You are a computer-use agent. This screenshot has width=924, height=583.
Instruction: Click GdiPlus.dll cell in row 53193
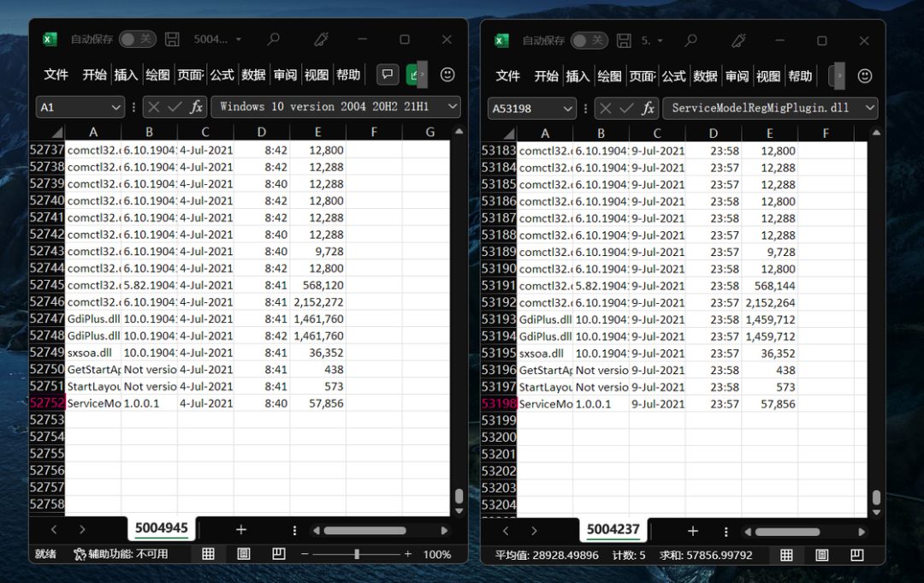[544, 319]
